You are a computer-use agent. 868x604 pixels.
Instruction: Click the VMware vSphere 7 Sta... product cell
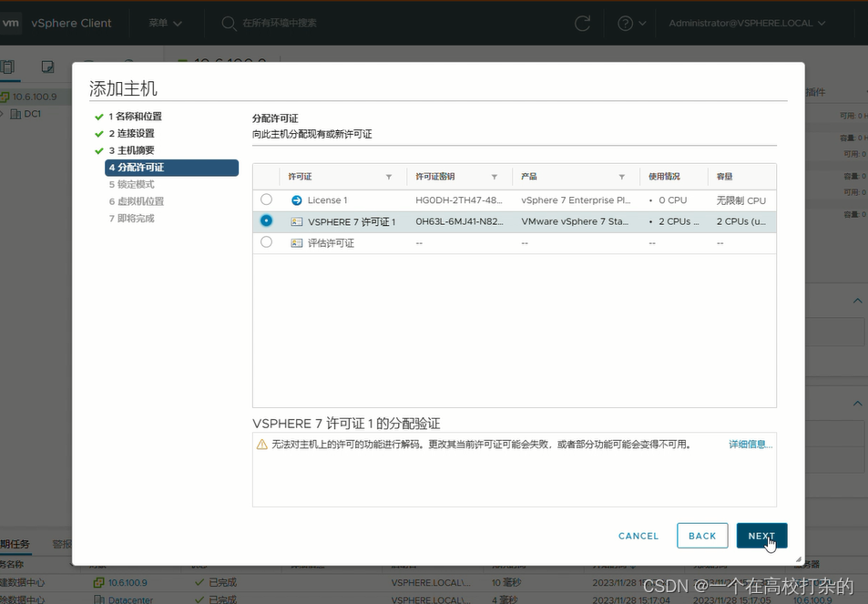(575, 221)
